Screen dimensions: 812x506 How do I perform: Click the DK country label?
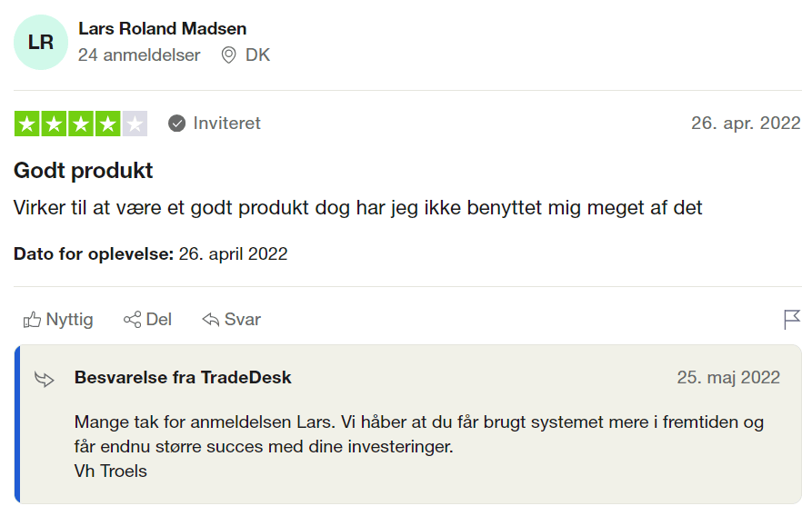click(257, 55)
